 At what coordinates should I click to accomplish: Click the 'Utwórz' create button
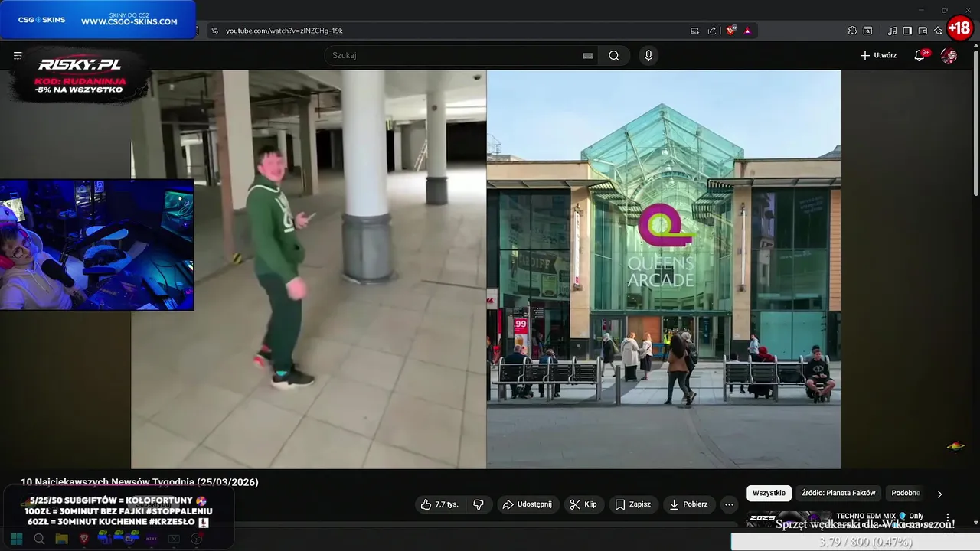point(878,55)
